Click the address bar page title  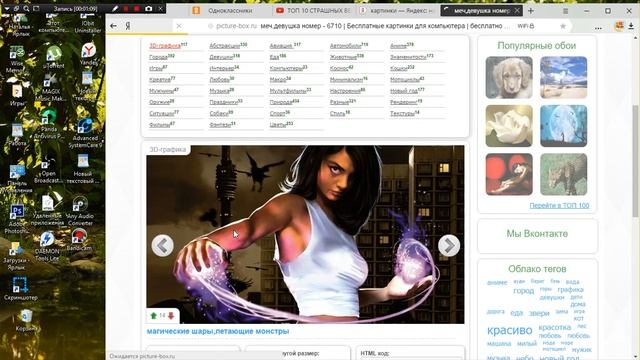click(x=385, y=26)
